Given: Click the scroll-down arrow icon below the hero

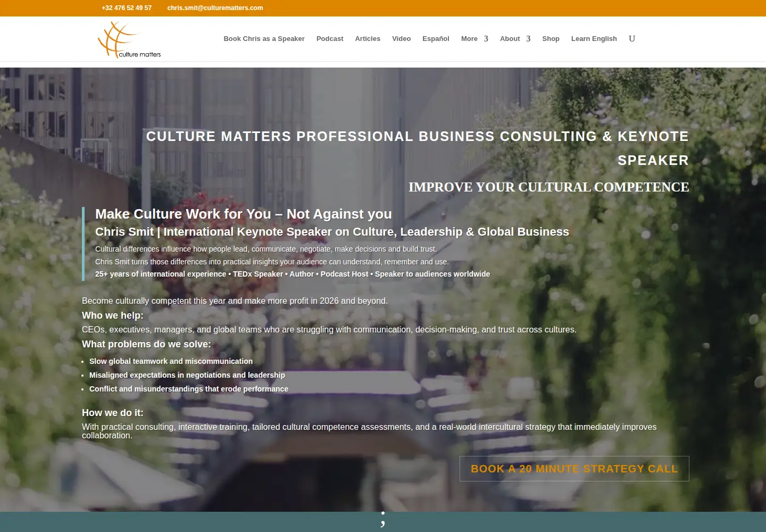Looking at the screenshot, I should [382, 520].
